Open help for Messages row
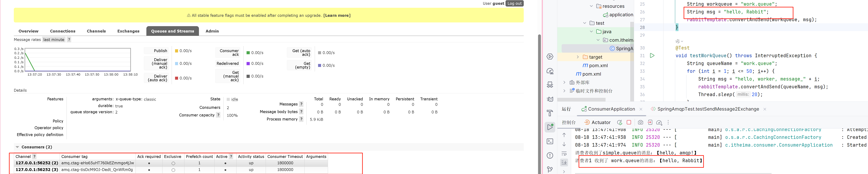This screenshot has width=868, height=174. click(301, 104)
